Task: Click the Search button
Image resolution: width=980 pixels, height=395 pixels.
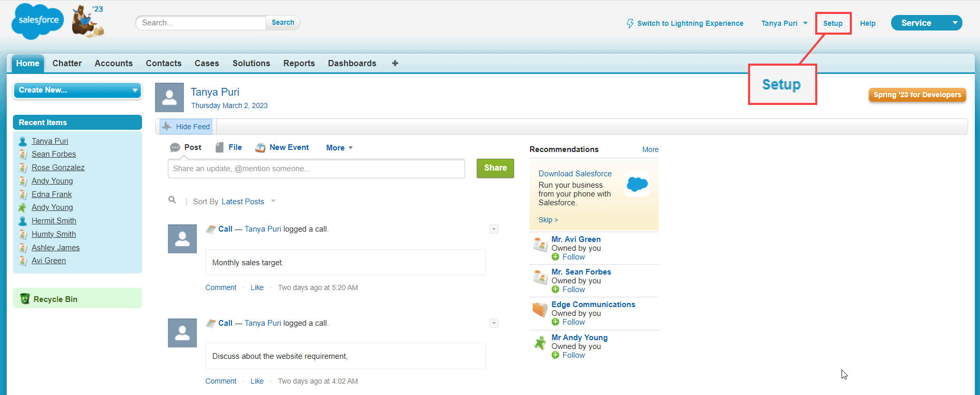Action: (283, 23)
